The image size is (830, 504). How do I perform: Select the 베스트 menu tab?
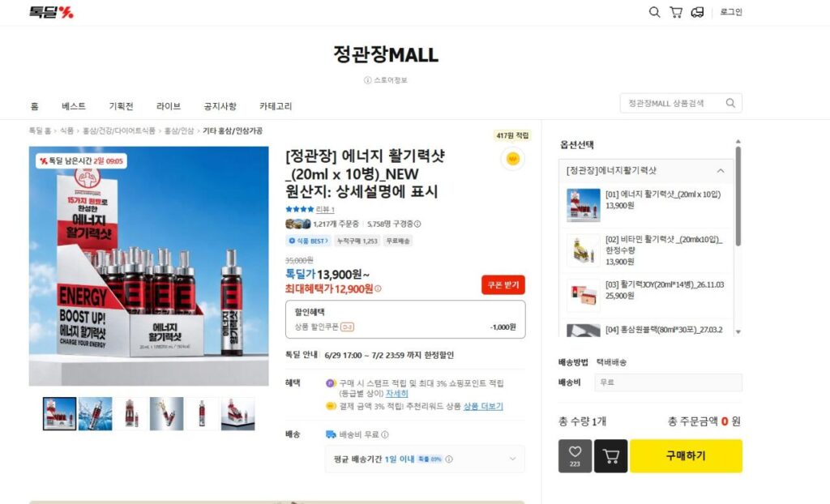pos(74,106)
